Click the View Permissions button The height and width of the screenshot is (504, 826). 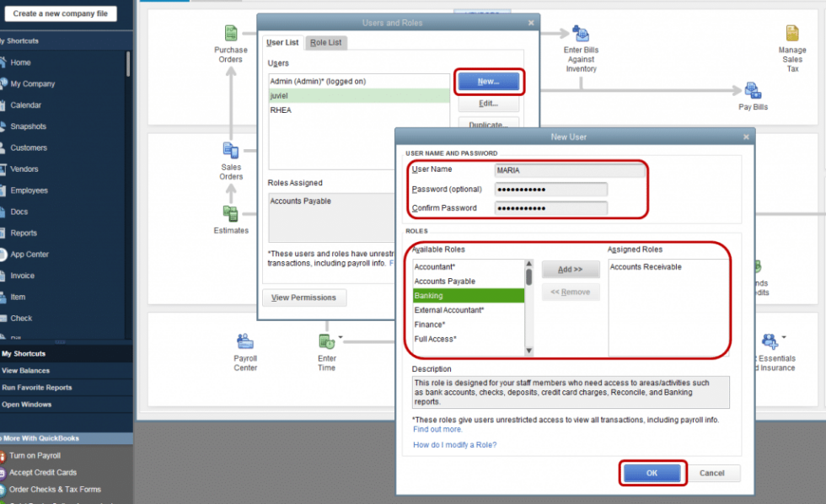(303, 298)
